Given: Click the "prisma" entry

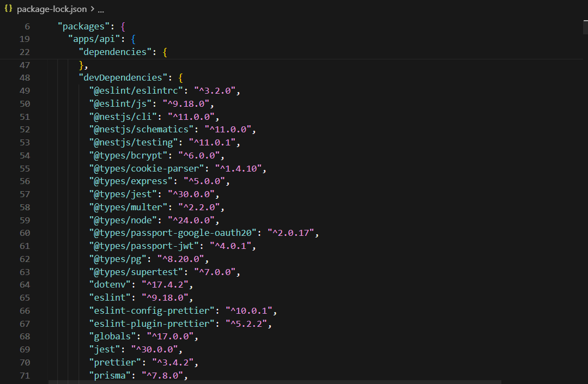Looking at the screenshot, I should (x=138, y=375).
